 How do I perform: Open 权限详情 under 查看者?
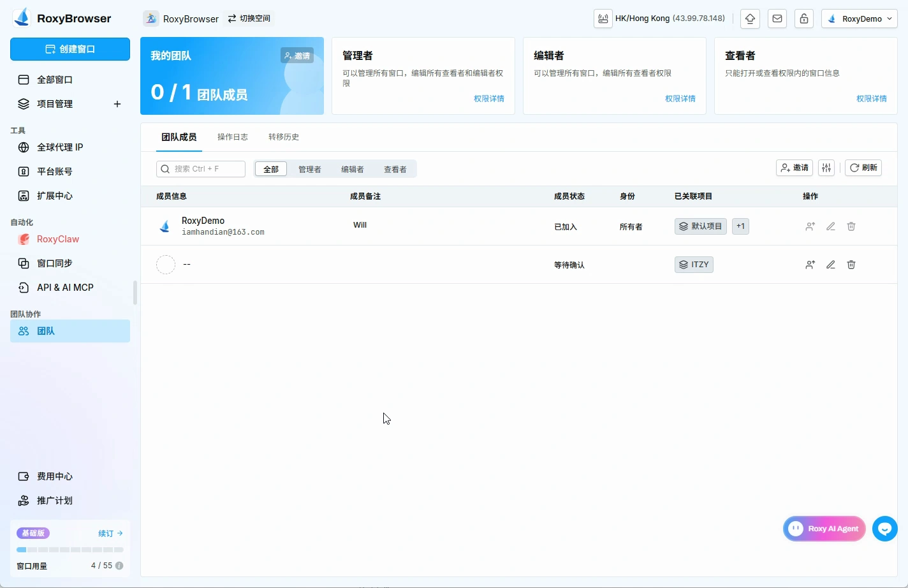(x=872, y=99)
